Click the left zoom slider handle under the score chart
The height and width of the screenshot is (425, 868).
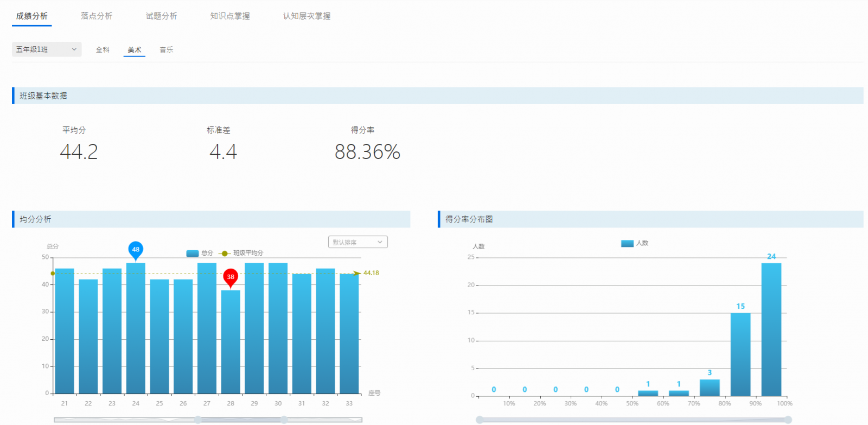point(198,420)
